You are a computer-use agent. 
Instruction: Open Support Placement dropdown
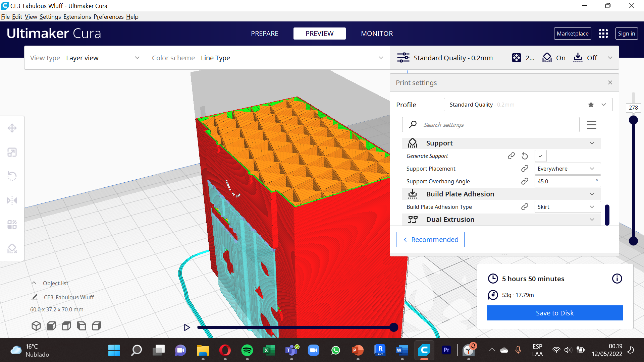(x=568, y=169)
